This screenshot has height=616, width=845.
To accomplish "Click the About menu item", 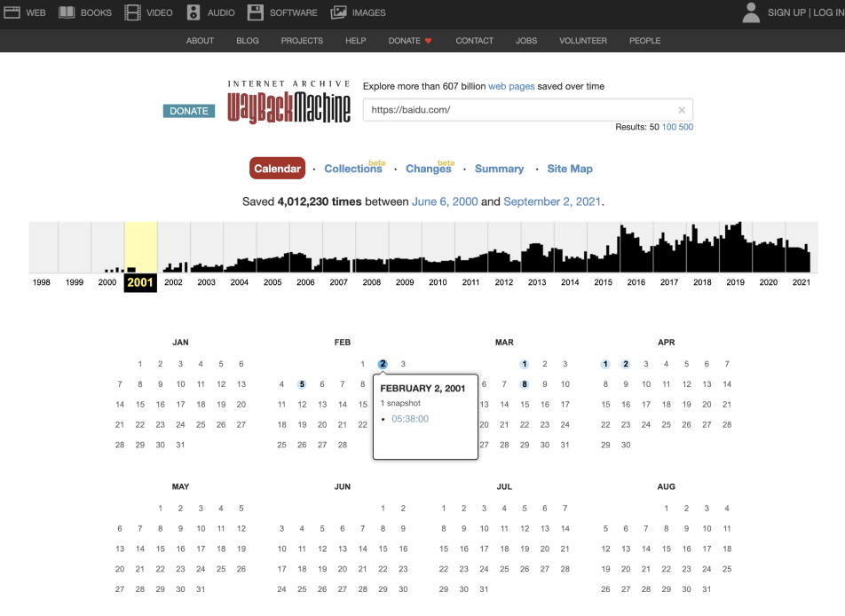I will (200, 41).
